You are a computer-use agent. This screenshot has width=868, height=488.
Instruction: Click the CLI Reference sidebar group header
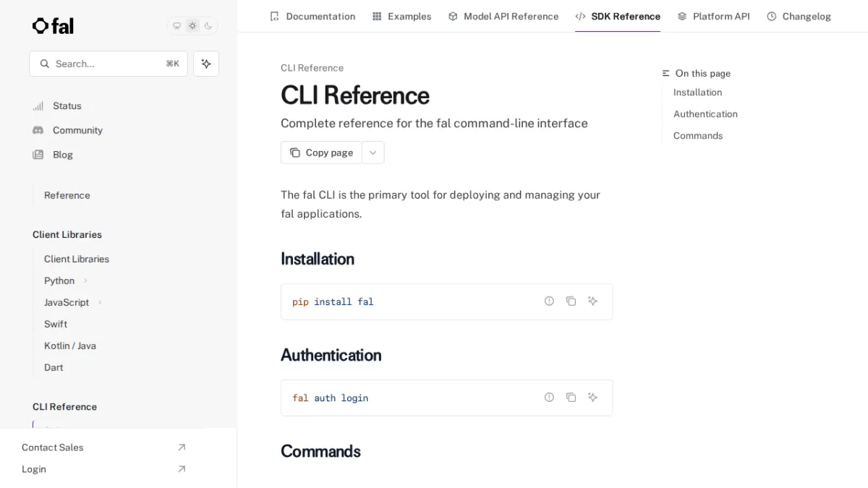64,407
